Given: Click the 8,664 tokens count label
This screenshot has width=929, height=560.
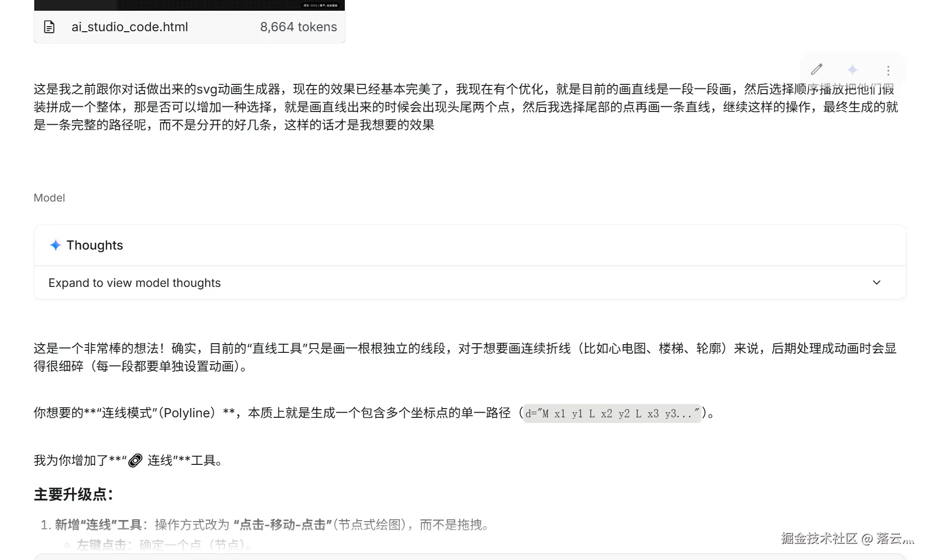Looking at the screenshot, I should tap(298, 27).
